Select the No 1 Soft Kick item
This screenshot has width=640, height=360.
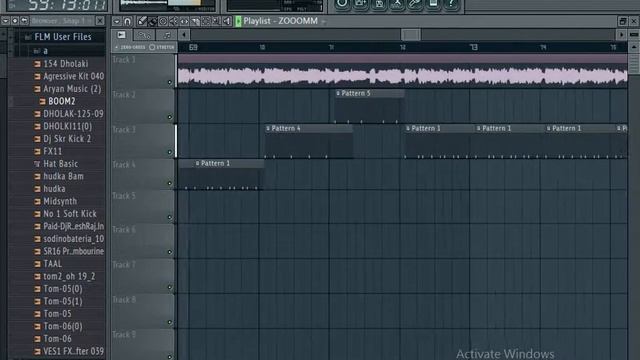coord(70,214)
